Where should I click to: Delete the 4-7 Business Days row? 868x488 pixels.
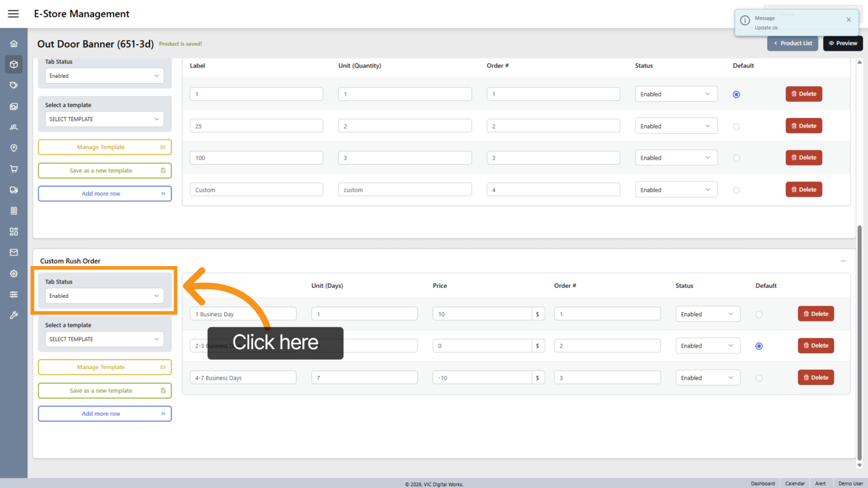point(816,377)
